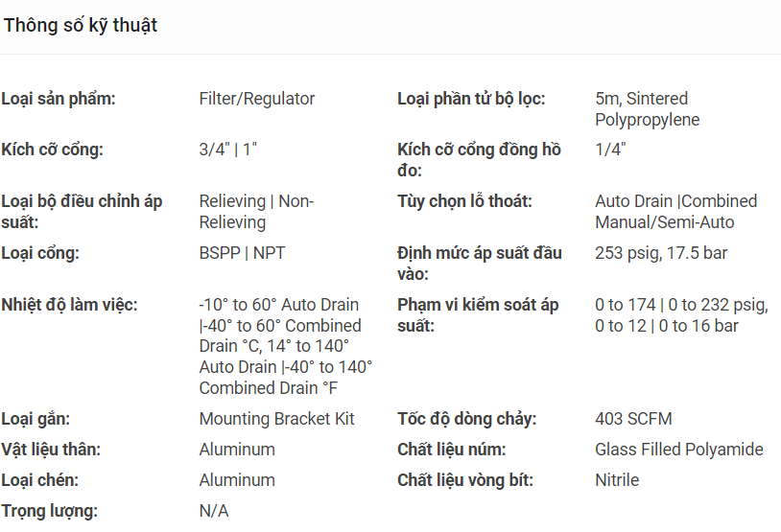The width and height of the screenshot is (781, 532).
Task: Click the "BSPP | NPT" port type value
Action: [242, 253]
